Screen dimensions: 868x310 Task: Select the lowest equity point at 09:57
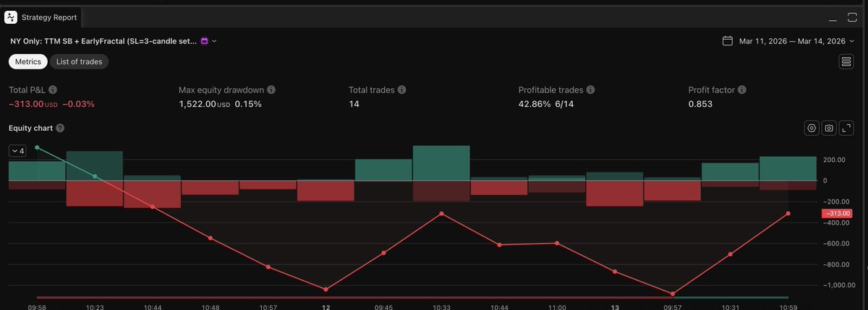(673, 294)
